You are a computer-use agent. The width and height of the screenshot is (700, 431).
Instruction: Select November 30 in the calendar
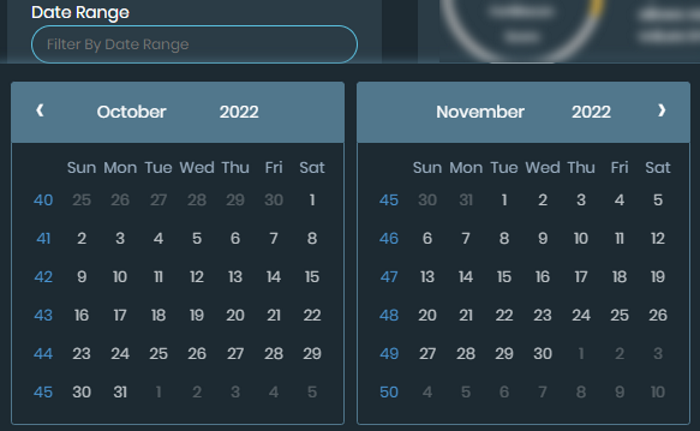(542, 353)
